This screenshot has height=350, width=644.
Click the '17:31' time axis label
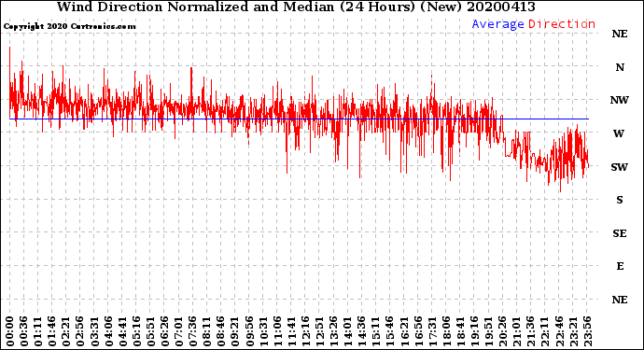coord(433,332)
